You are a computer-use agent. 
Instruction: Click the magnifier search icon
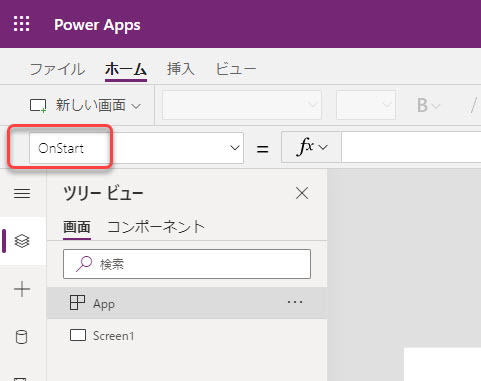(x=84, y=264)
